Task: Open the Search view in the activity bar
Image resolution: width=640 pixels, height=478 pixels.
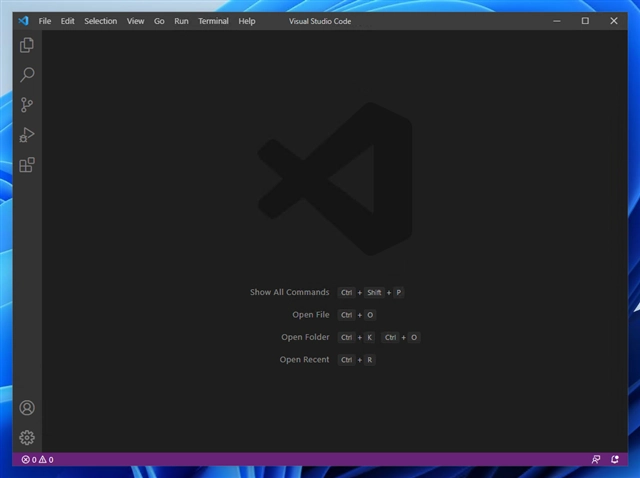Action: pos(27,75)
